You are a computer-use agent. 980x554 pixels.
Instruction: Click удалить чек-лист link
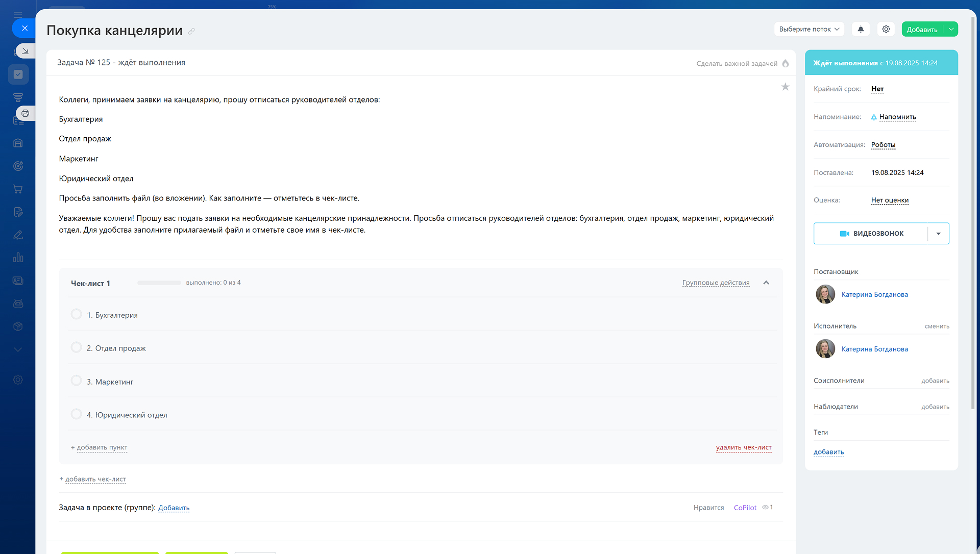click(x=743, y=447)
